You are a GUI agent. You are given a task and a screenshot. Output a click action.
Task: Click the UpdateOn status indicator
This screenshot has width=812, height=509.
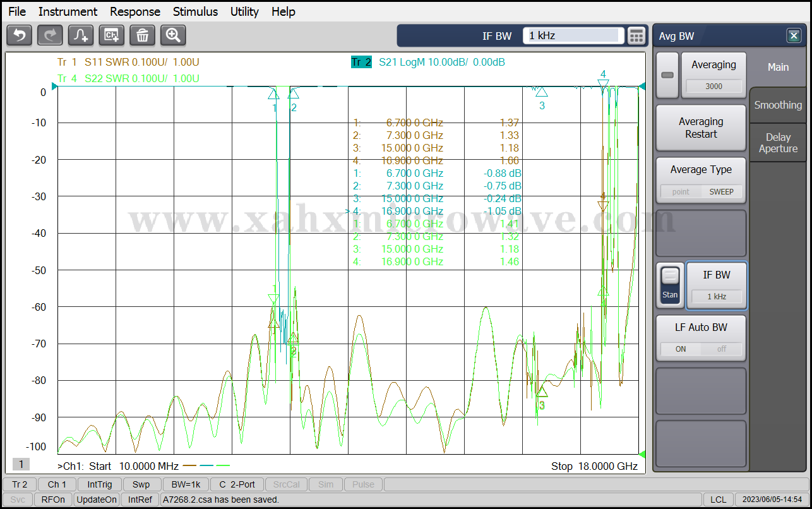(97, 500)
